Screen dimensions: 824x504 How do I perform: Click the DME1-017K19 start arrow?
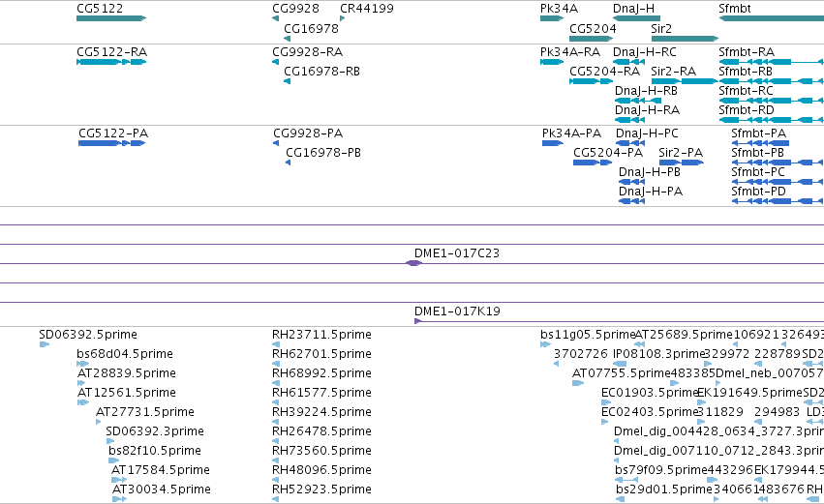click(417, 321)
